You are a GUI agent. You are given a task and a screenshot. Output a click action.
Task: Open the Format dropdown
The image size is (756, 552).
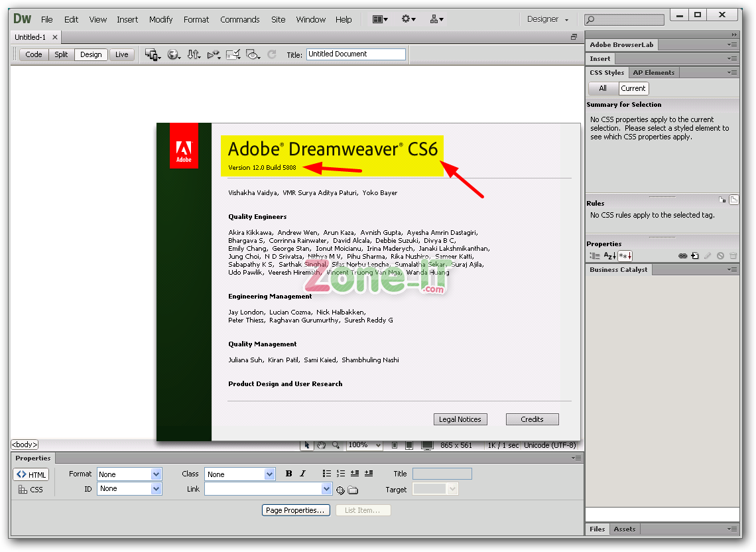tap(129, 474)
